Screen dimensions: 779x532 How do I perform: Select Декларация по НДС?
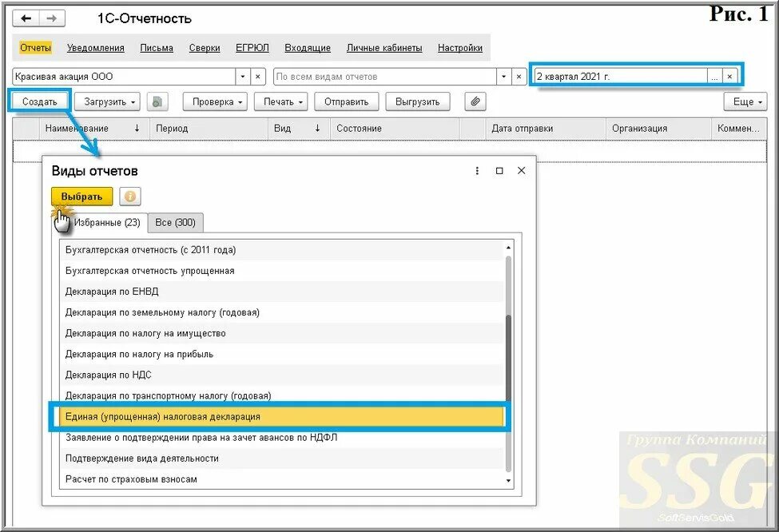(282, 375)
